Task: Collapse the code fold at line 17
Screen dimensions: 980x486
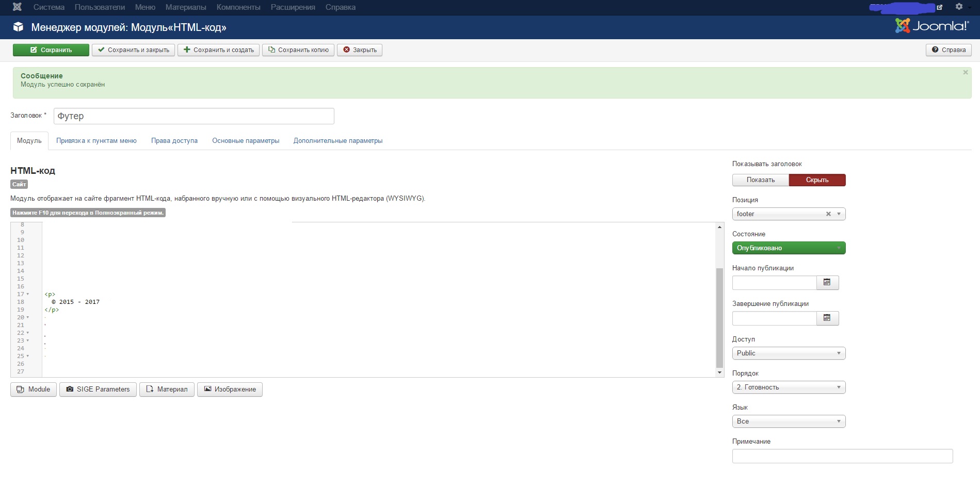Action: [28, 294]
